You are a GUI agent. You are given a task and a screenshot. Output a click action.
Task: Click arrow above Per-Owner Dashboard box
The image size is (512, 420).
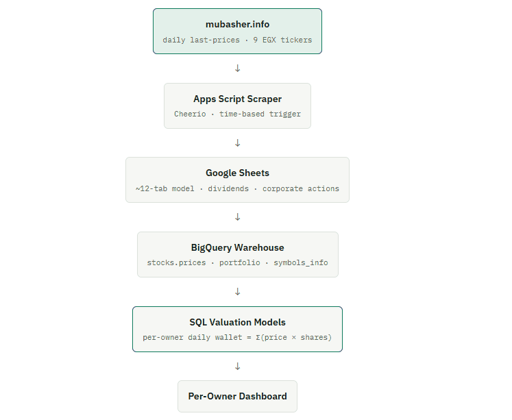(238, 366)
